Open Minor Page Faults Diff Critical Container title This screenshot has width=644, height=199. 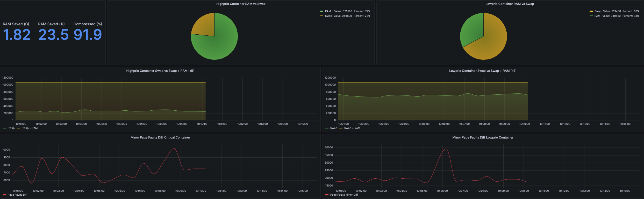pyautogui.click(x=160, y=137)
